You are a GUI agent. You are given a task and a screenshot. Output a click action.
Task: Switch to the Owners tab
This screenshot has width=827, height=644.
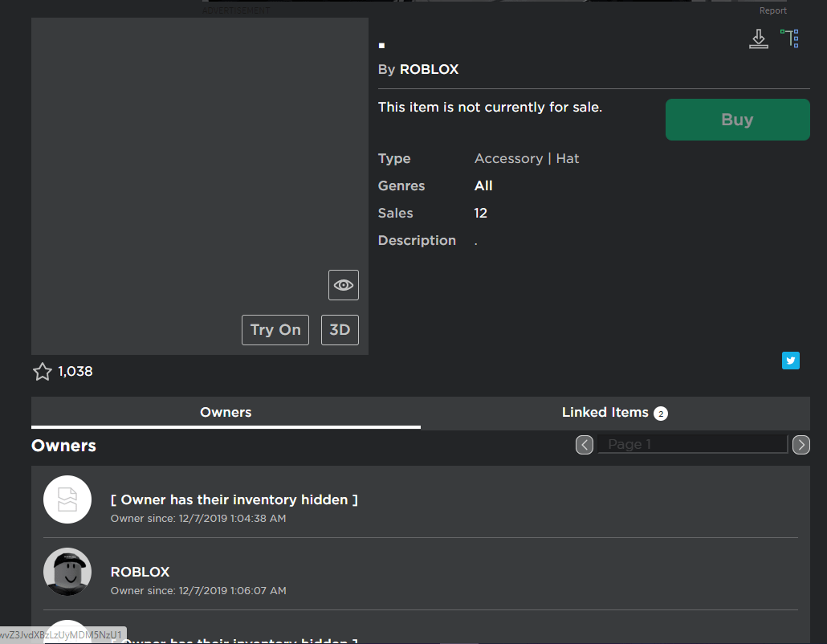tap(226, 413)
